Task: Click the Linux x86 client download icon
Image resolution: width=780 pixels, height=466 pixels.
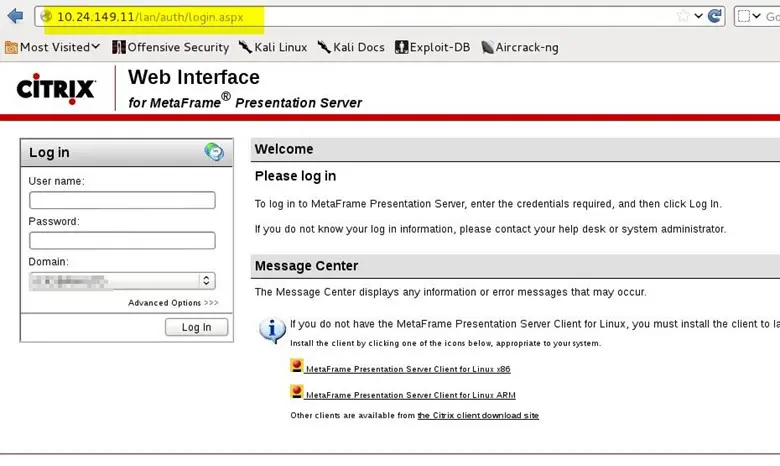Action: point(296,367)
